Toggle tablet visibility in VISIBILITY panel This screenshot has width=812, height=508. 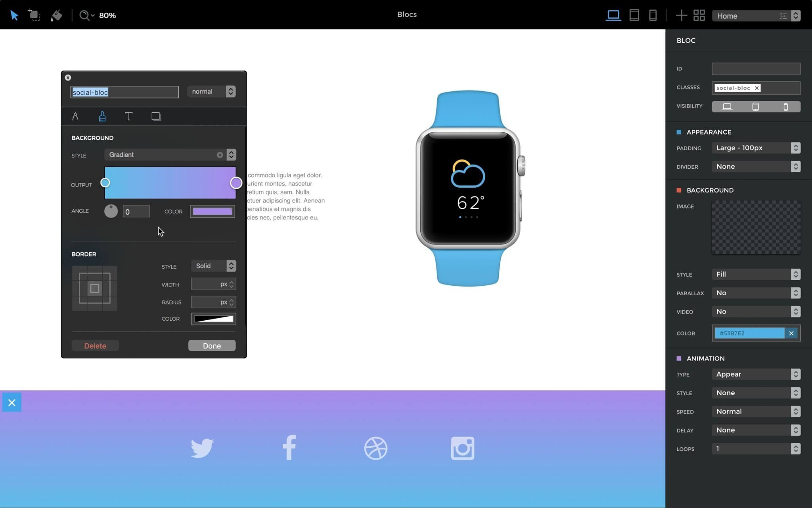tap(756, 106)
